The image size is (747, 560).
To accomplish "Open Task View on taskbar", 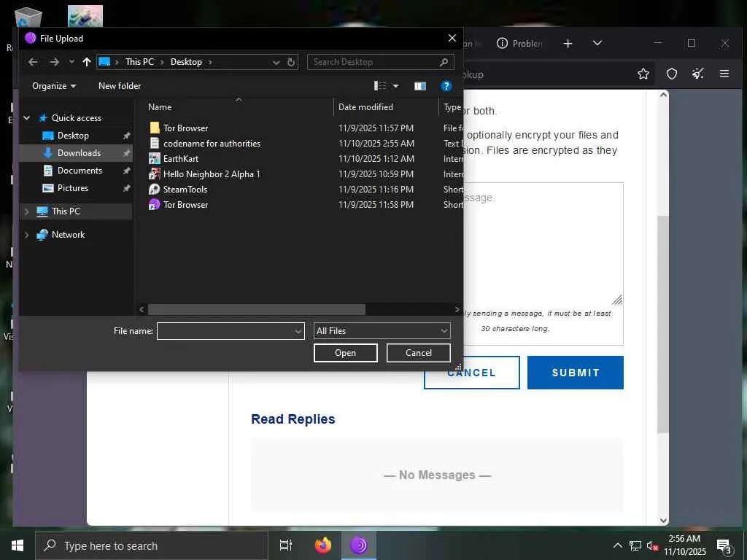I will (286, 545).
